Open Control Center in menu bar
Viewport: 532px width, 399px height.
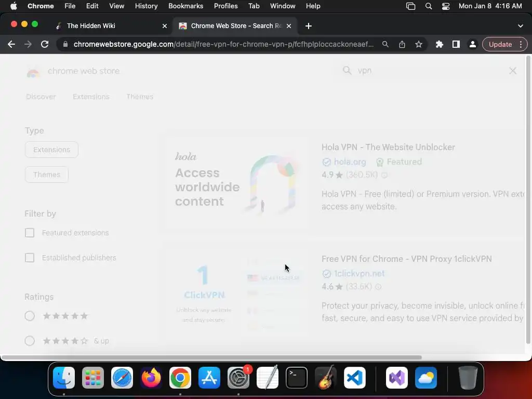point(445,6)
